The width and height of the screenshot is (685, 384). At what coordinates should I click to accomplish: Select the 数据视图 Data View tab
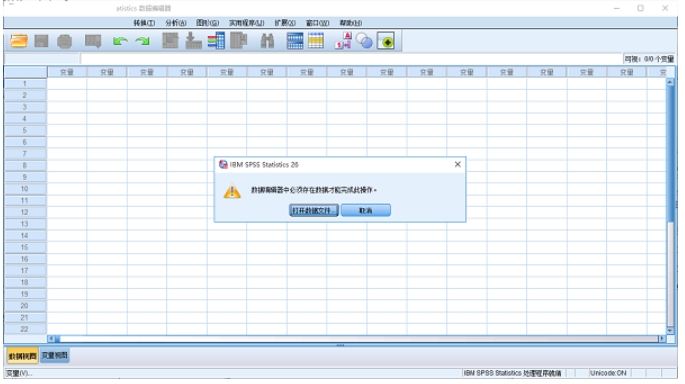22,356
